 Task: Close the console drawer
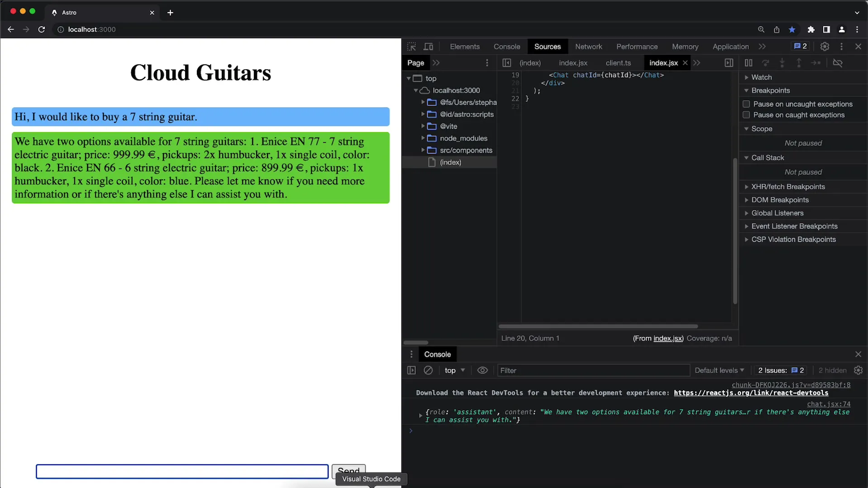click(858, 354)
